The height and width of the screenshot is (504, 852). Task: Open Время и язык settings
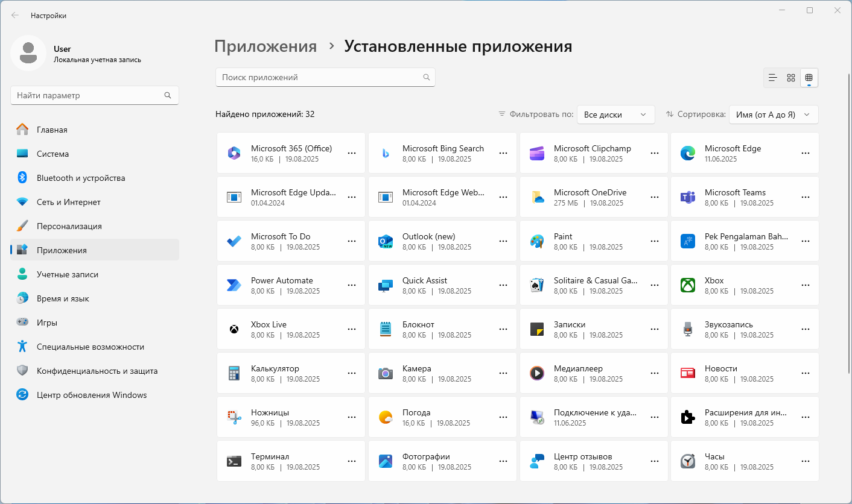pos(95,298)
